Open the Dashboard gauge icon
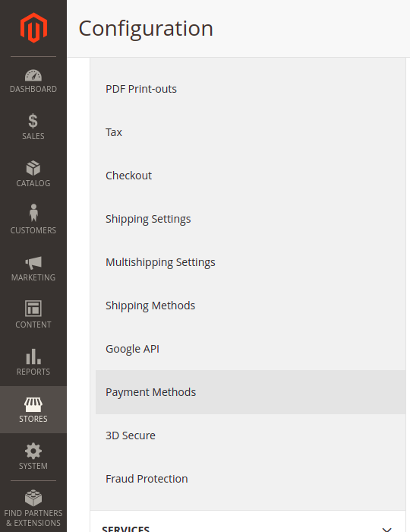 pyautogui.click(x=33, y=75)
